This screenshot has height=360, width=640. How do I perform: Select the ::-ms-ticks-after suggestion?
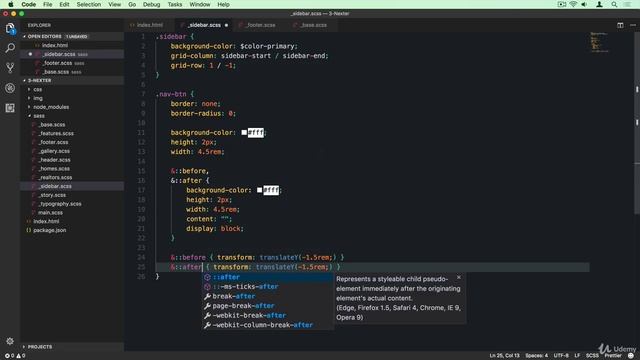pyautogui.click(x=268, y=287)
